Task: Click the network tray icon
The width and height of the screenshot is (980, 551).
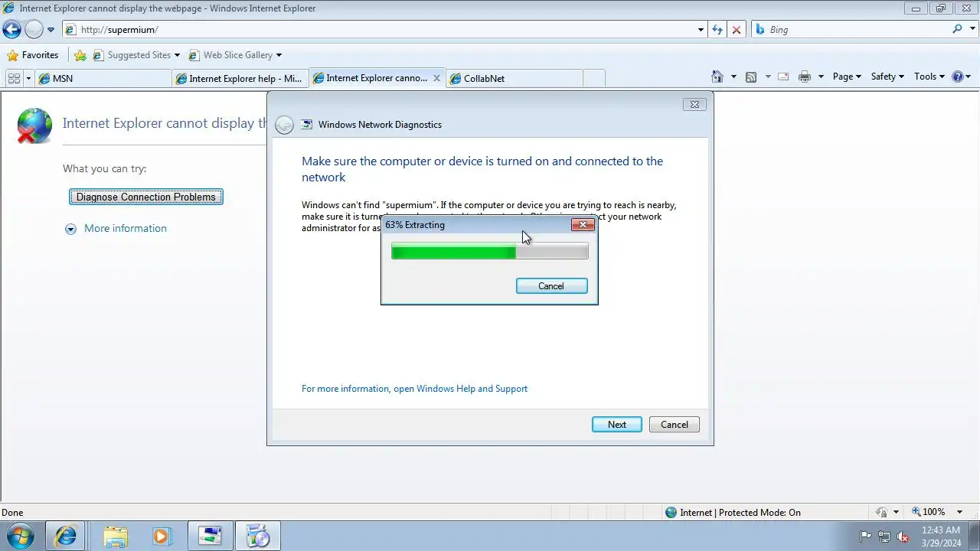Action: pos(884,536)
